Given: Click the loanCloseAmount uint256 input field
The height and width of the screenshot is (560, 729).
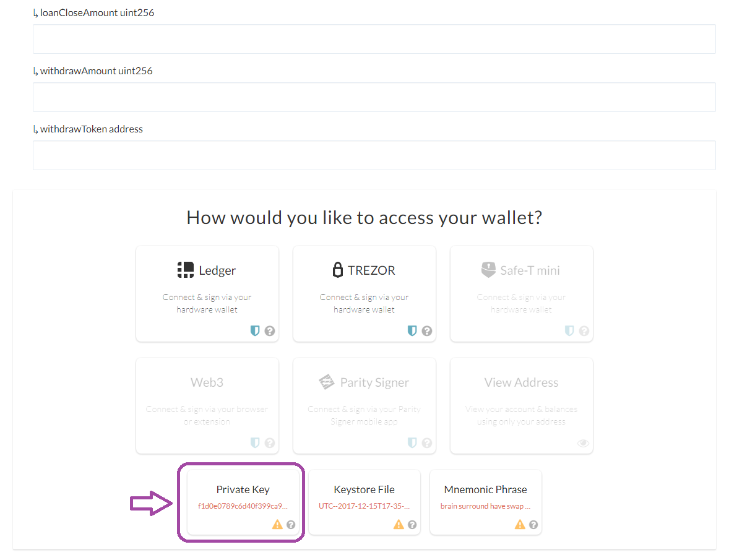Looking at the screenshot, I should 374,39.
